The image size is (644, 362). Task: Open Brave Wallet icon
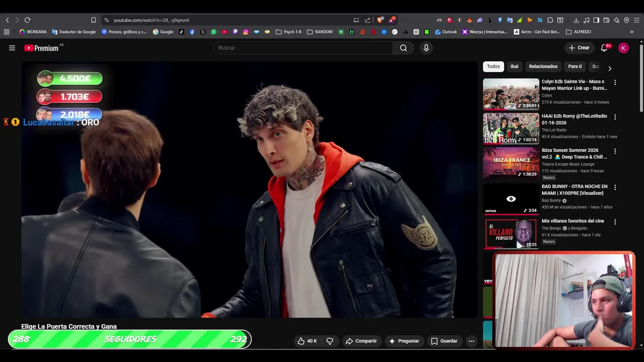coord(606,20)
